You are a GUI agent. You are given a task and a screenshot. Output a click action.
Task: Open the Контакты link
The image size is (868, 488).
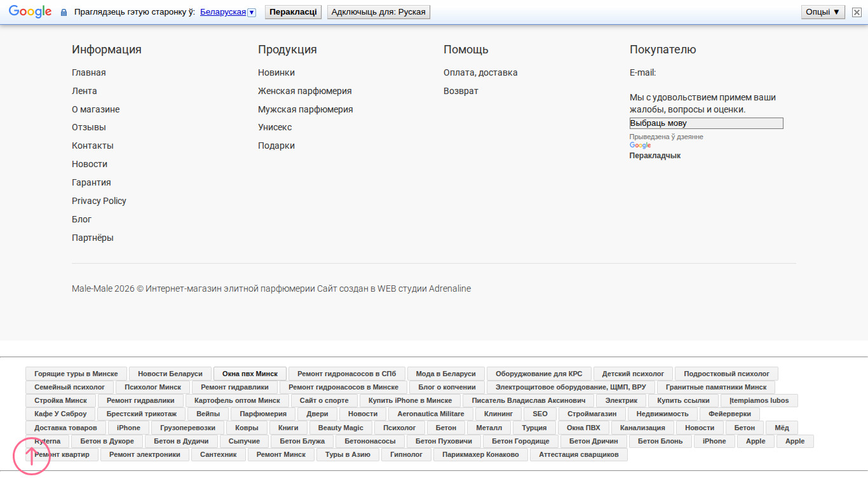click(x=93, y=146)
